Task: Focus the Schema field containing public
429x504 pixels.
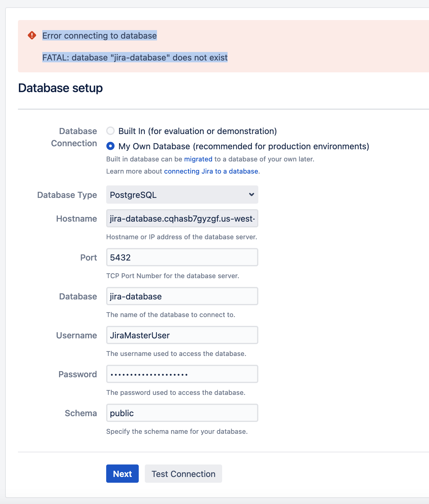Action: (x=182, y=413)
